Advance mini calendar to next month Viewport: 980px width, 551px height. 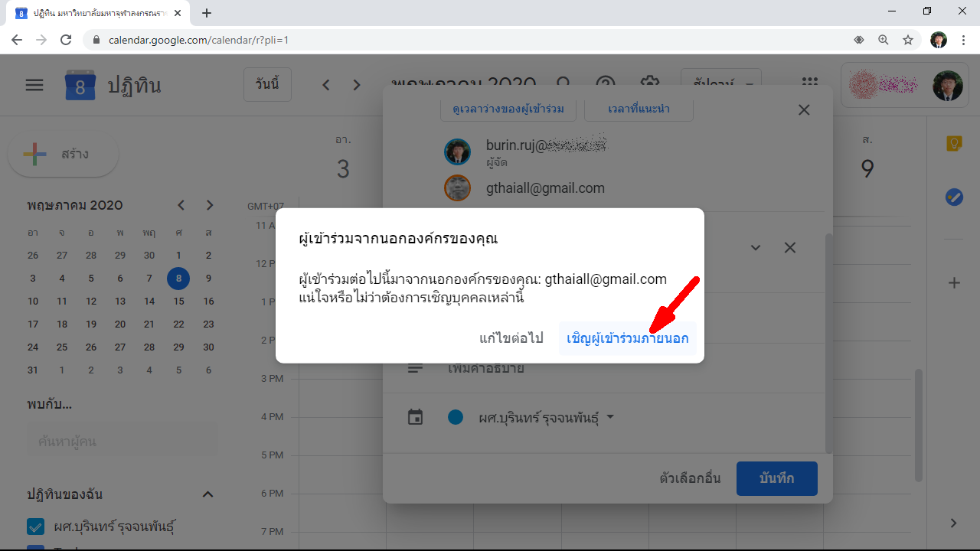tap(210, 205)
